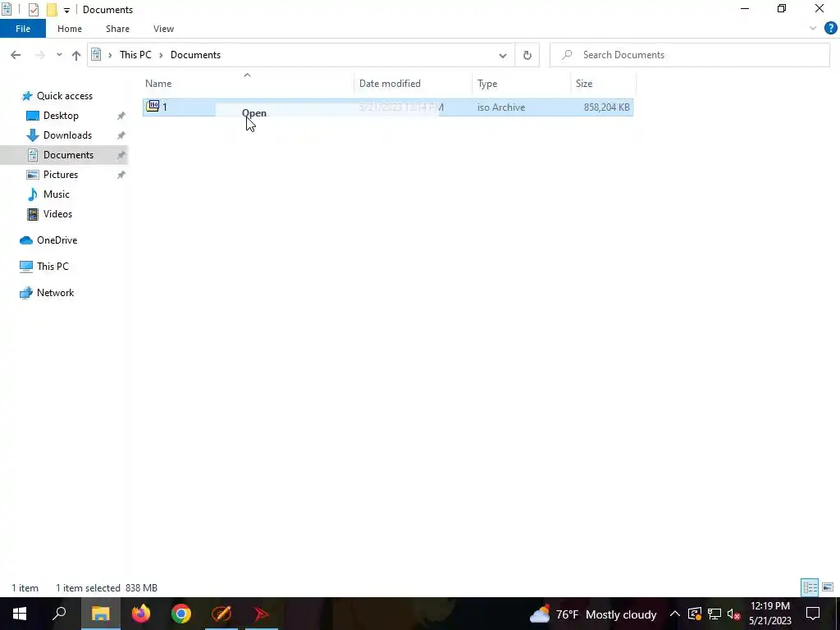The image size is (840, 630).
Task: Click Documents in address breadcrumb
Action: pyautogui.click(x=195, y=55)
